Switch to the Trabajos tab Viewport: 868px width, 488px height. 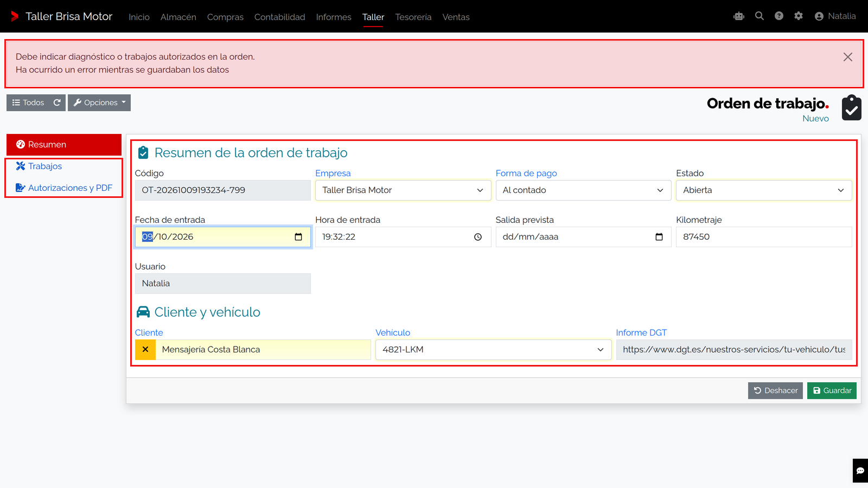(x=64, y=166)
